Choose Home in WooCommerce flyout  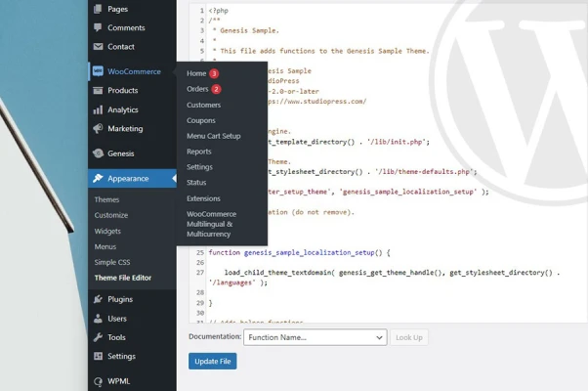pyautogui.click(x=196, y=73)
